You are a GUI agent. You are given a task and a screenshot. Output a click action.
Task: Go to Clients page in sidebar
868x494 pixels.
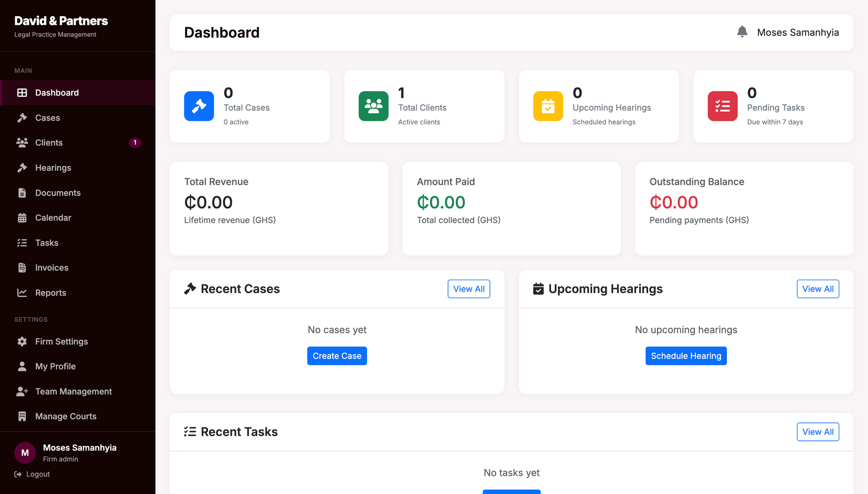(78, 143)
